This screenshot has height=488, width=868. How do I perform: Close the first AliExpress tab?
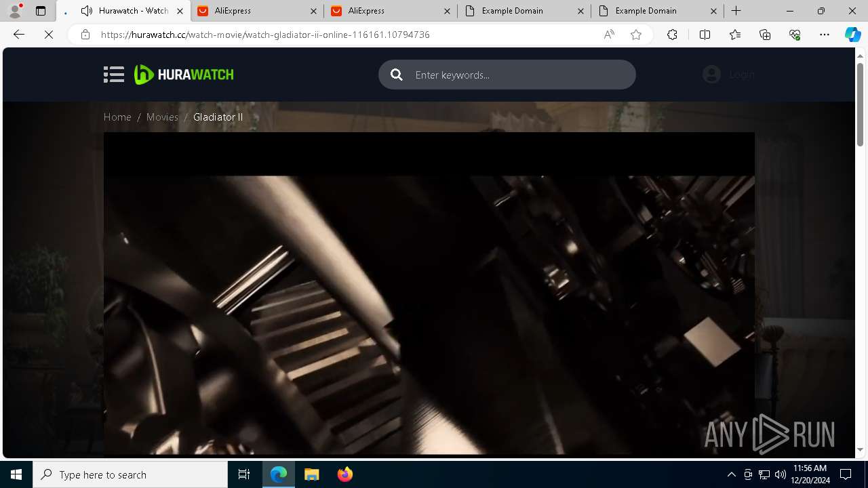[313, 11]
